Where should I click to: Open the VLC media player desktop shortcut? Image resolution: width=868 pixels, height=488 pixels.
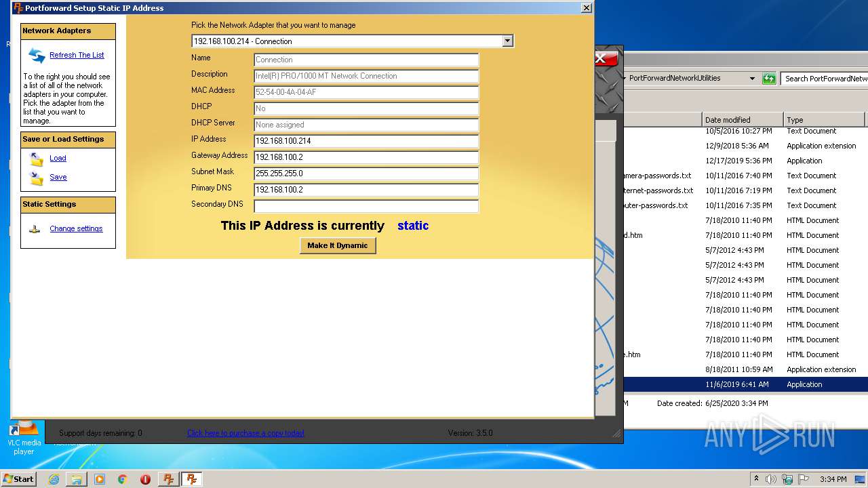[x=24, y=438]
